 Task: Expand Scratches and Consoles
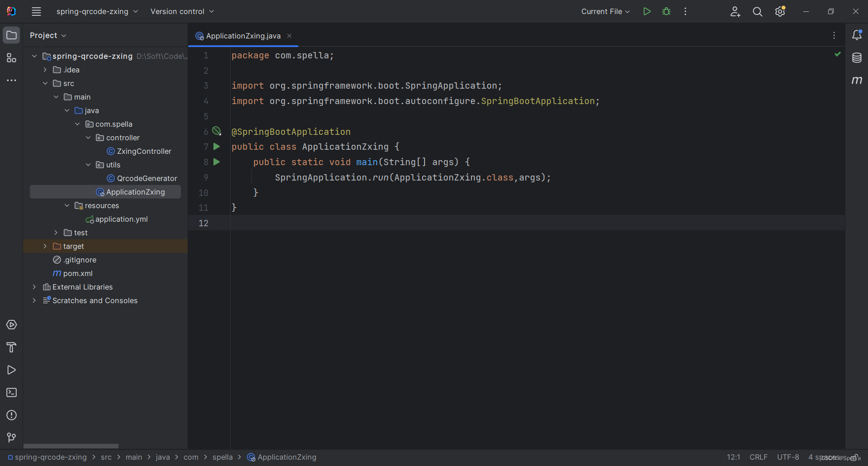click(34, 300)
